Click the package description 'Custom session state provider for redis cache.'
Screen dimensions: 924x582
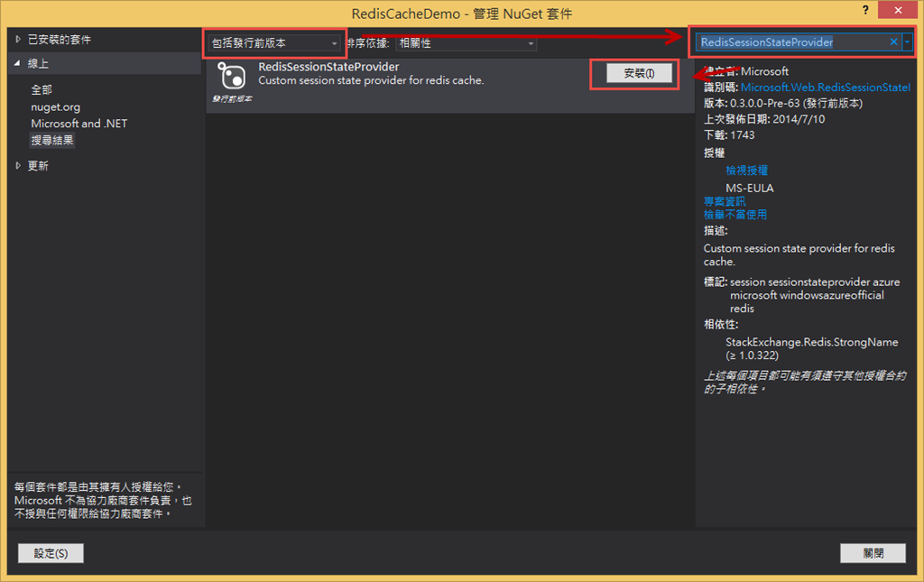coord(371,80)
